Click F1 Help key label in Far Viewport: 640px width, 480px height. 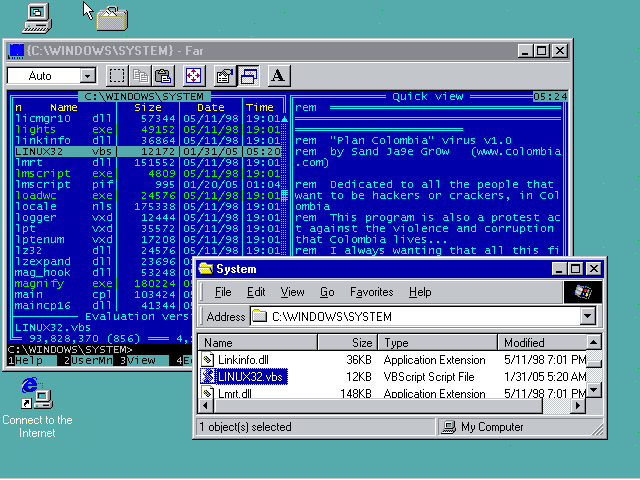pyautogui.click(x=32, y=361)
